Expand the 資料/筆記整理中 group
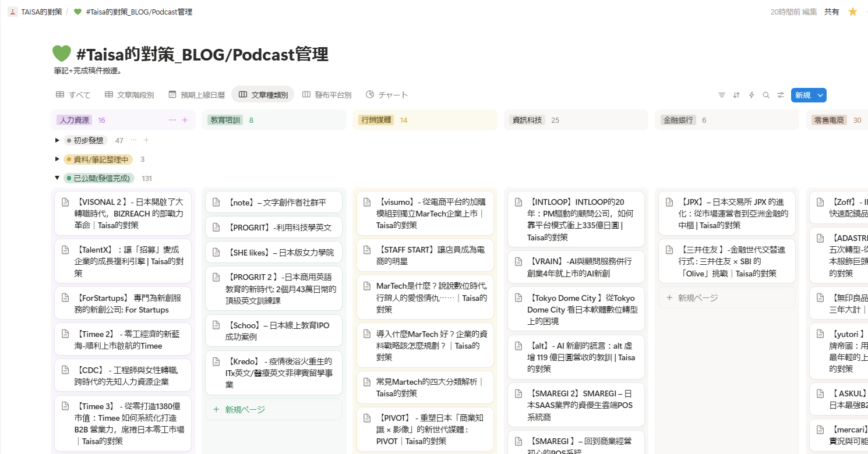The image size is (868, 454). click(x=57, y=159)
